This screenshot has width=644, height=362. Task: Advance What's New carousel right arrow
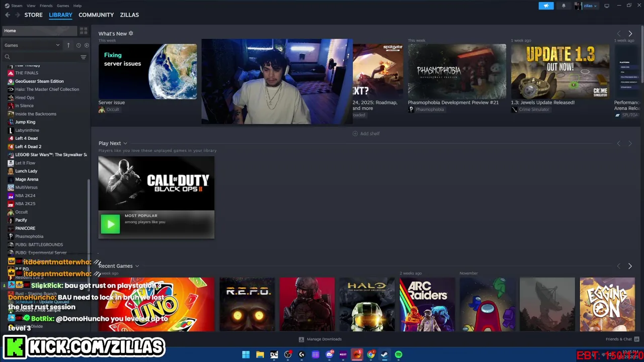tap(630, 34)
